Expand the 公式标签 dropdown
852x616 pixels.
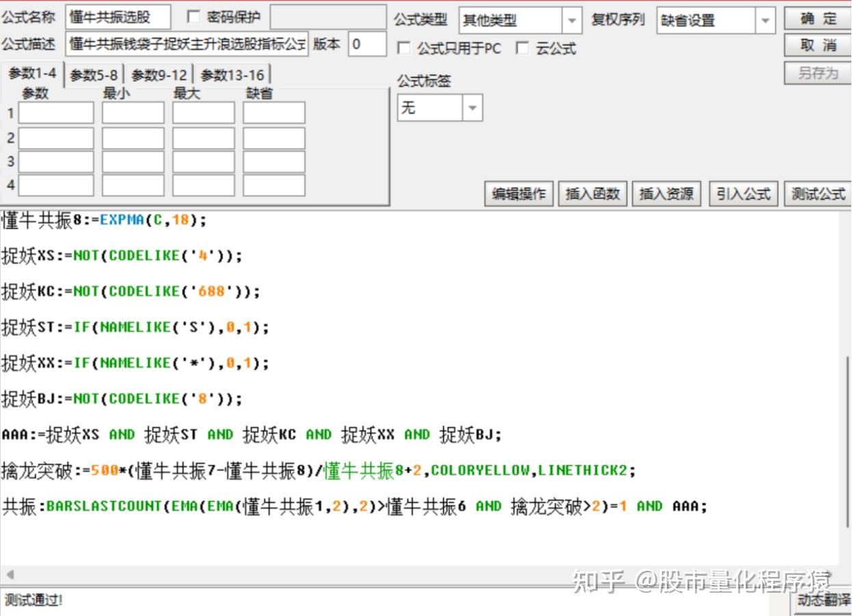(x=472, y=108)
